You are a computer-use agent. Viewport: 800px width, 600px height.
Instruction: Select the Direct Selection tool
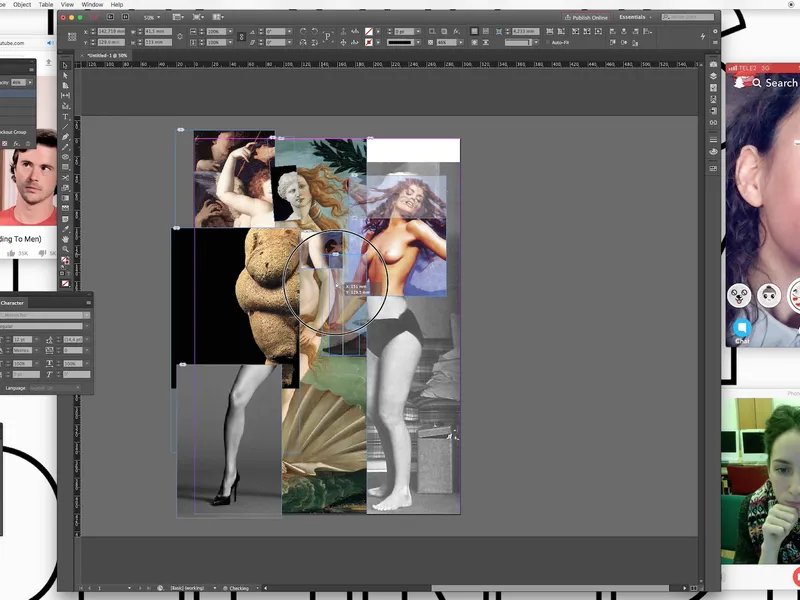(x=65, y=76)
